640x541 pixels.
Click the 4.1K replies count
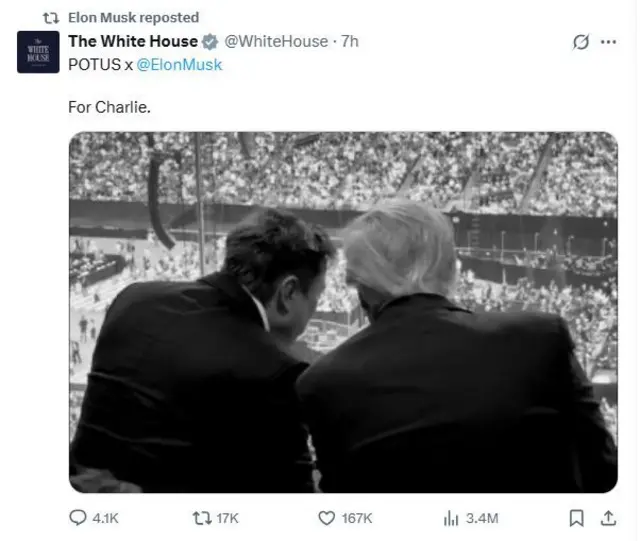click(105, 518)
